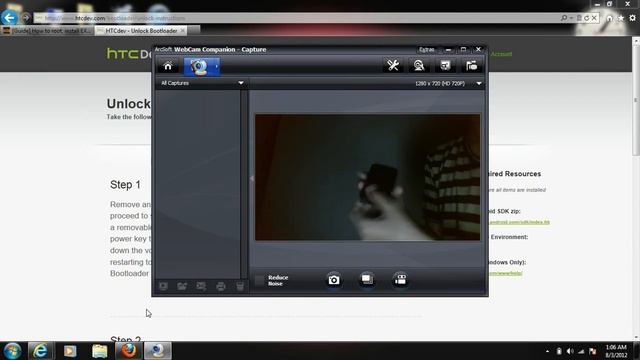Click the HTCdev logo
This screenshot has height=360, width=640.
[129, 53]
